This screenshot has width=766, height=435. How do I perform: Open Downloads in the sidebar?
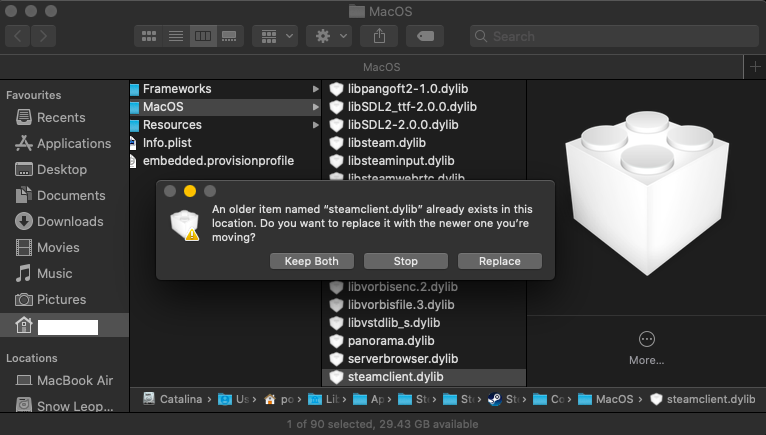[x=59, y=221]
